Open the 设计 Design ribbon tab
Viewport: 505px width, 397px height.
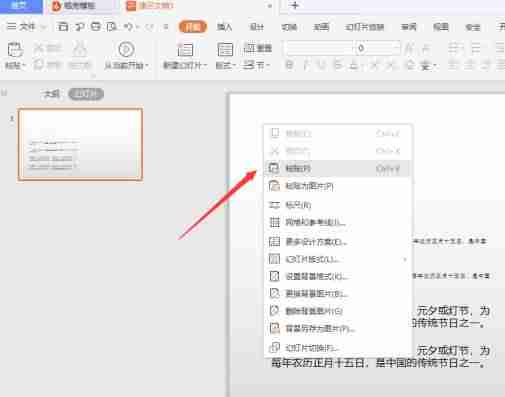point(257,27)
